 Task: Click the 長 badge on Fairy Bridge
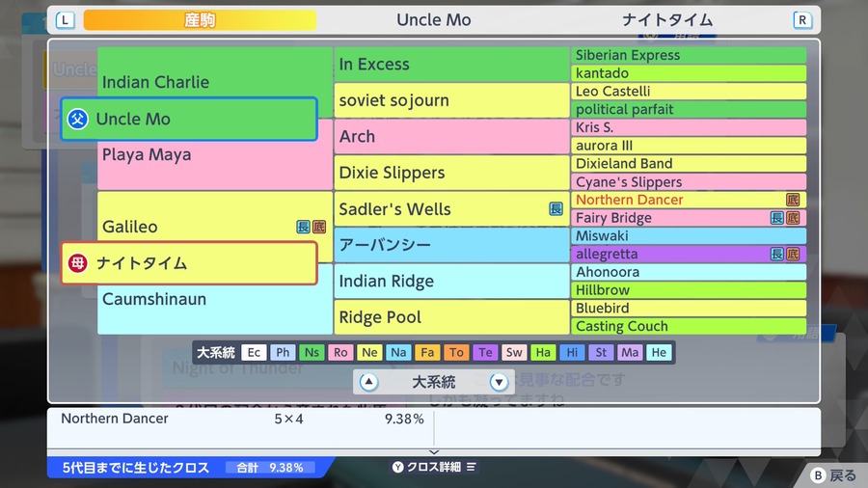777,218
